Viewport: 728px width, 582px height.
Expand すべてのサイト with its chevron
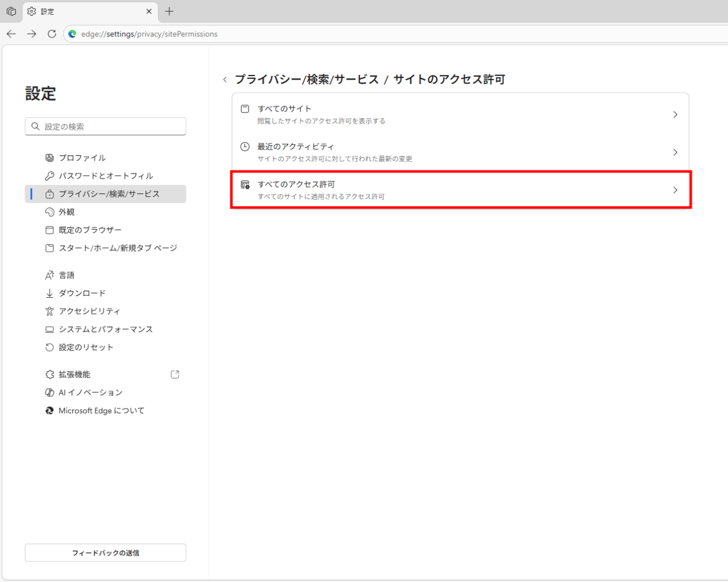[x=675, y=115]
